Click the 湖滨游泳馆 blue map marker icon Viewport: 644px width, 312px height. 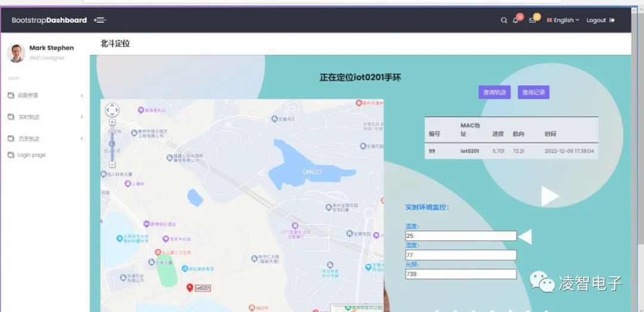(x=185, y=269)
